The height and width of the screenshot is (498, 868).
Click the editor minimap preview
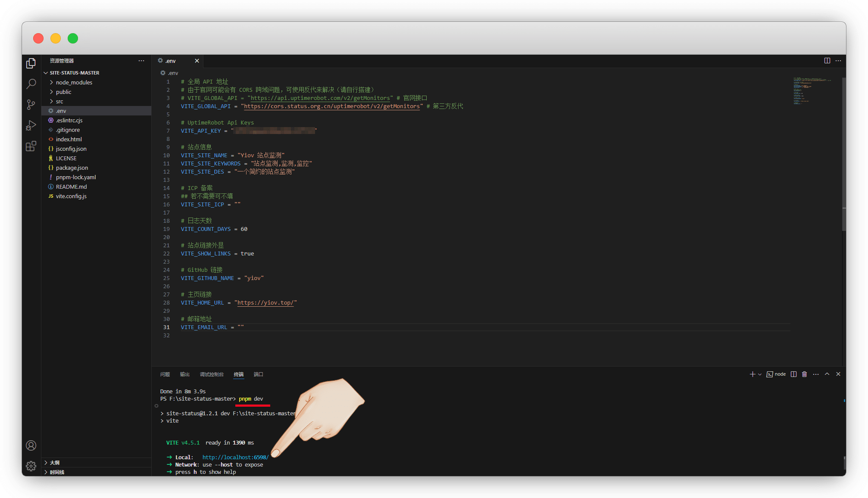point(811,91)
